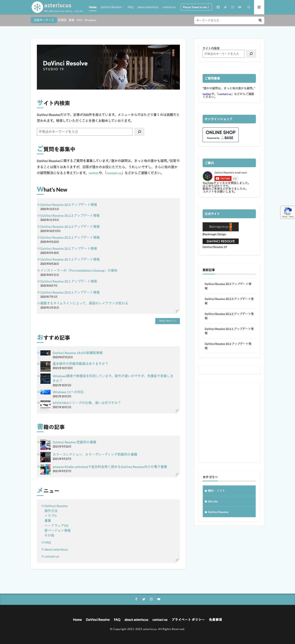Click the asteriscus snowflake logo
Image resolution: width=295 pixels, height=644 pixels.
37,7
